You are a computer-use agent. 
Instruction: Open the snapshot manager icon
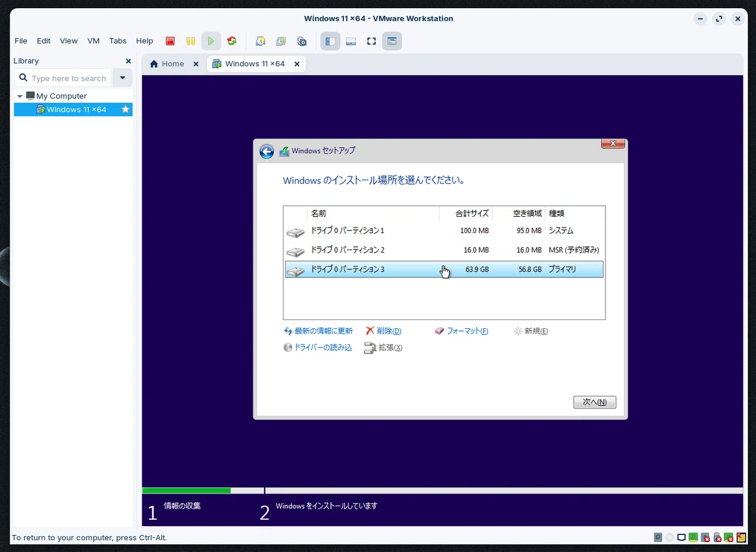pos(302,41)
